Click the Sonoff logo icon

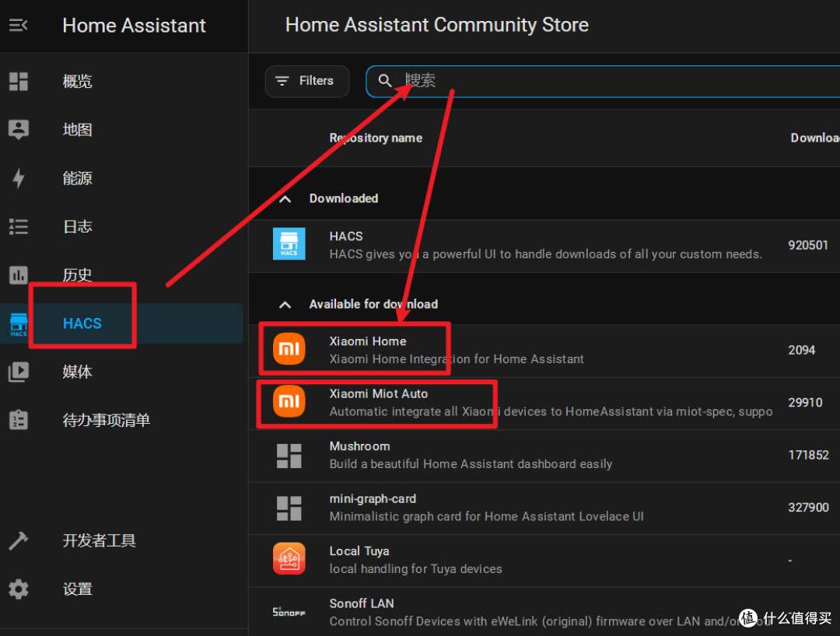(x=289, y=612)
